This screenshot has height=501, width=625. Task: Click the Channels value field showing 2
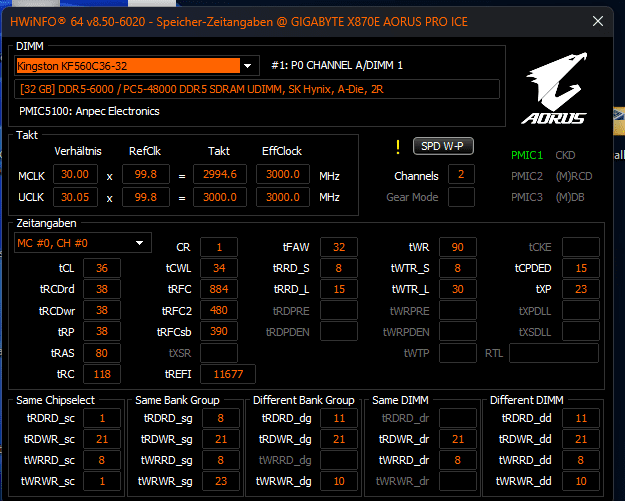tap(461, 174)
